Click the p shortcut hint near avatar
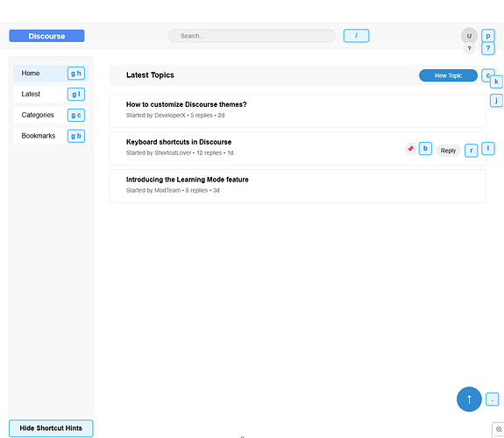 [488, 36]
